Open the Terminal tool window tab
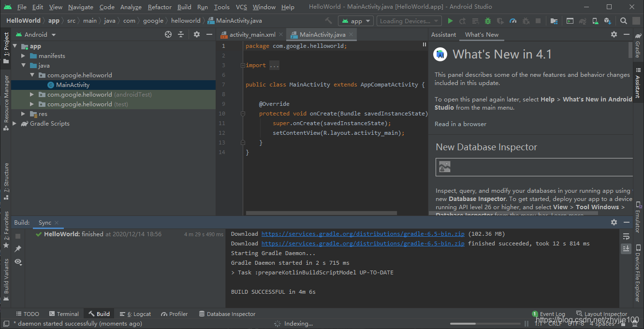The width and height of the screenshot is (644, 329). [63, 314]
